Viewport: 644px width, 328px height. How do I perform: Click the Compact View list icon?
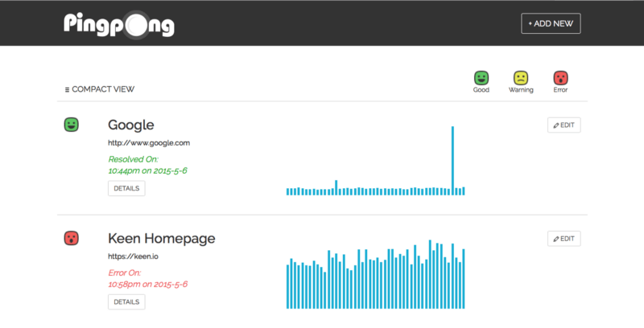tap(67, 90)
